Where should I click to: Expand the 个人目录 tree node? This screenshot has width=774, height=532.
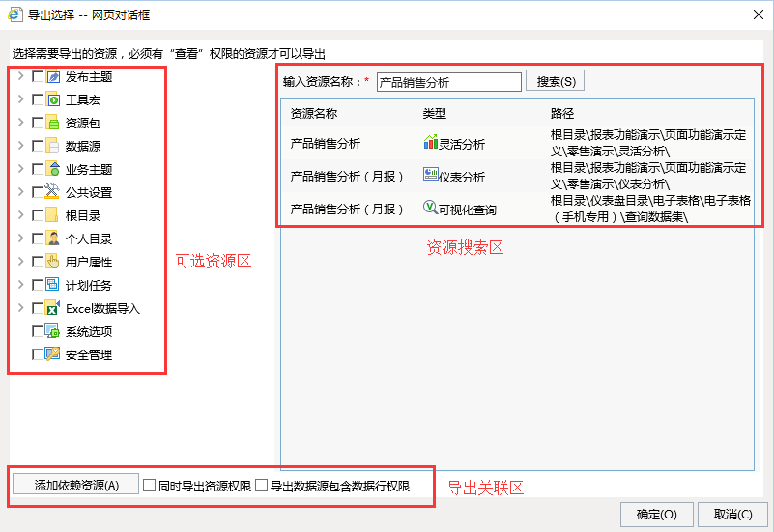pyautogui.click(x=20, y=238)
